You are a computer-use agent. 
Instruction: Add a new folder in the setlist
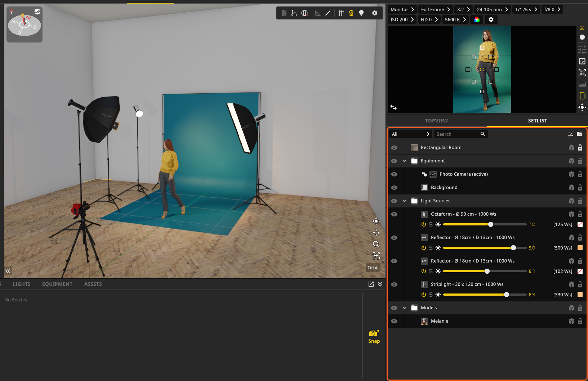point(579,134)
